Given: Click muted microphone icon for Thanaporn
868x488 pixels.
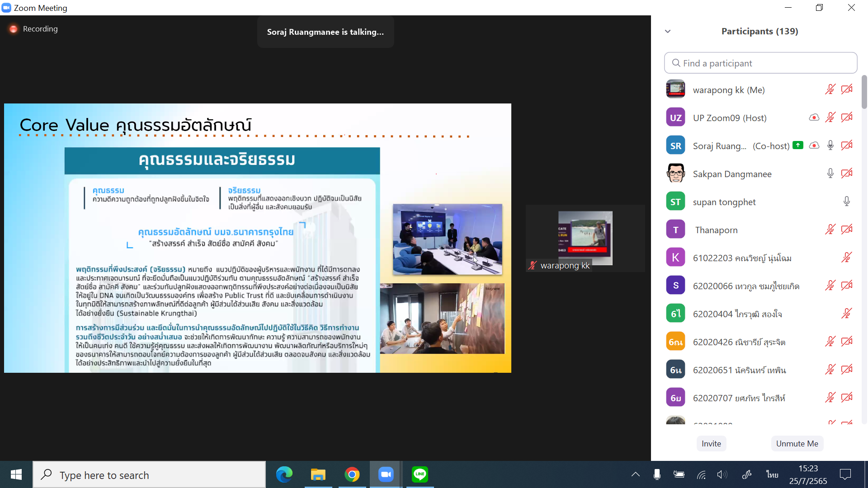Looking at the screenshot, I should [830, 230].
